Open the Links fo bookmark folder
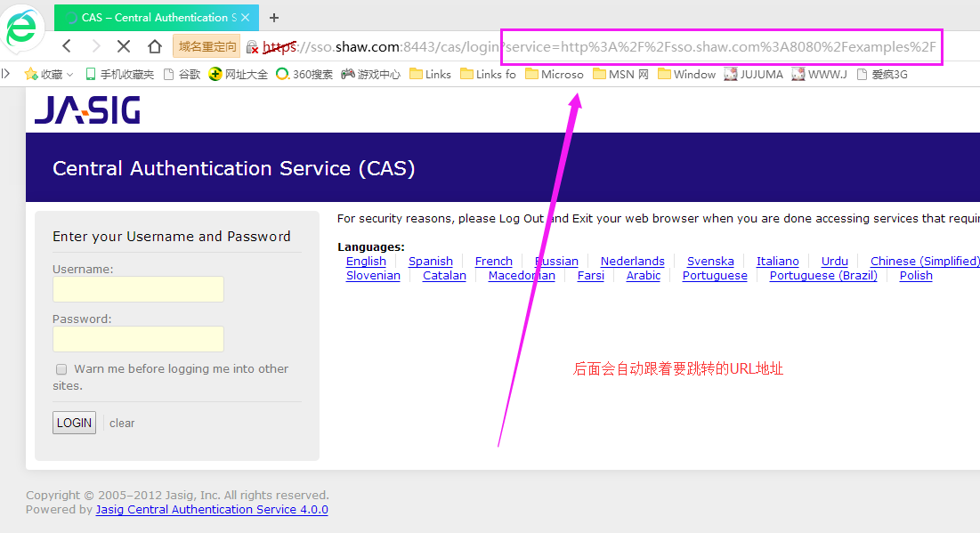980x533 pixels. (488, 75)
